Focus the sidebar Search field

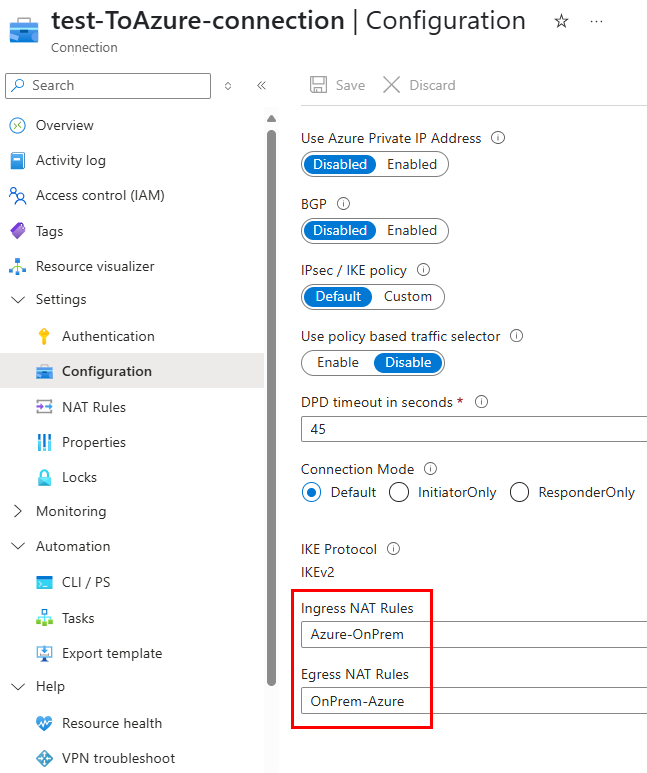click(x=108, y=86)
